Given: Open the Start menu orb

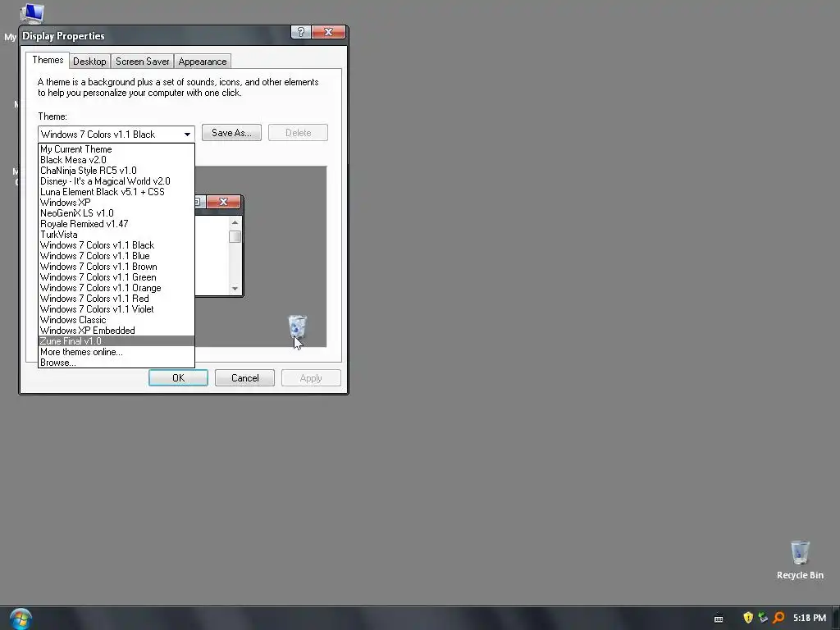Looking at the screenshot, I should click(21, 619).
